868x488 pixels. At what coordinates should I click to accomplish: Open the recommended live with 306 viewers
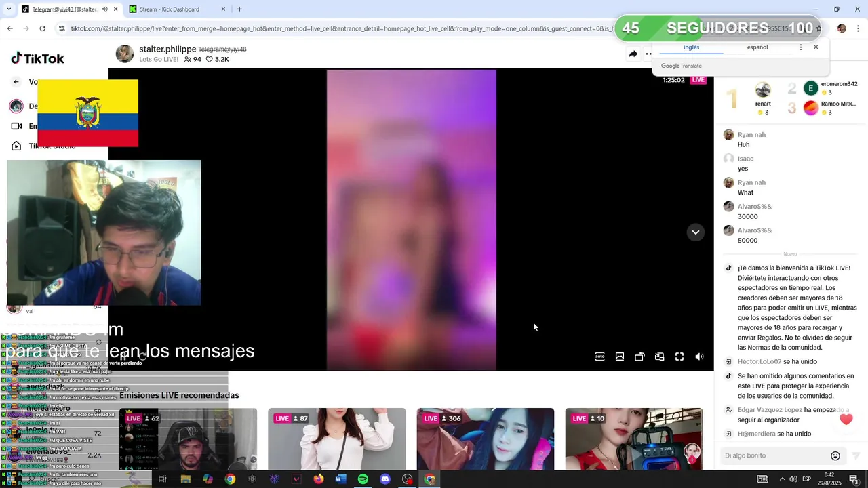486,439
